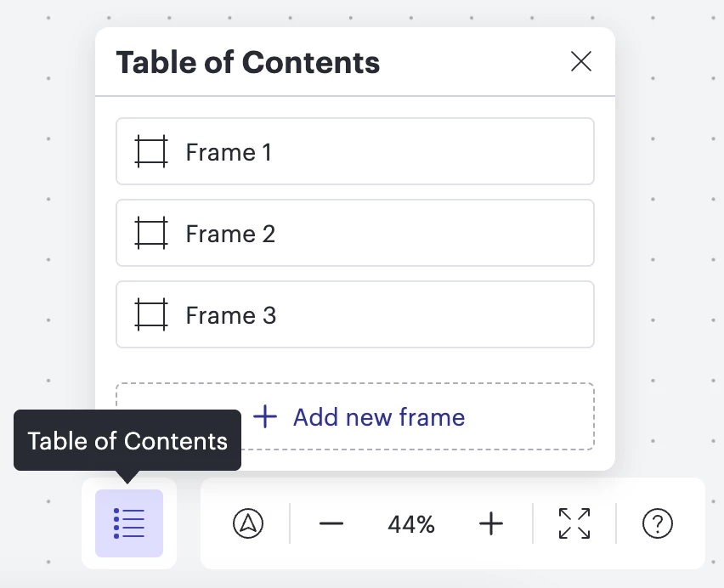Close the Table of Contents panel
The image size is (724, 588).
click(x=581, y=61)
